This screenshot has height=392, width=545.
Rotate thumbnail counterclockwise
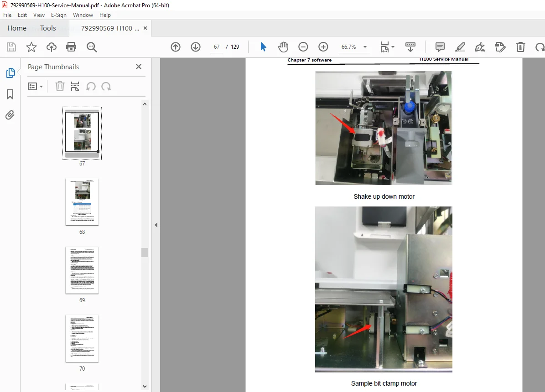coord(91,87)
